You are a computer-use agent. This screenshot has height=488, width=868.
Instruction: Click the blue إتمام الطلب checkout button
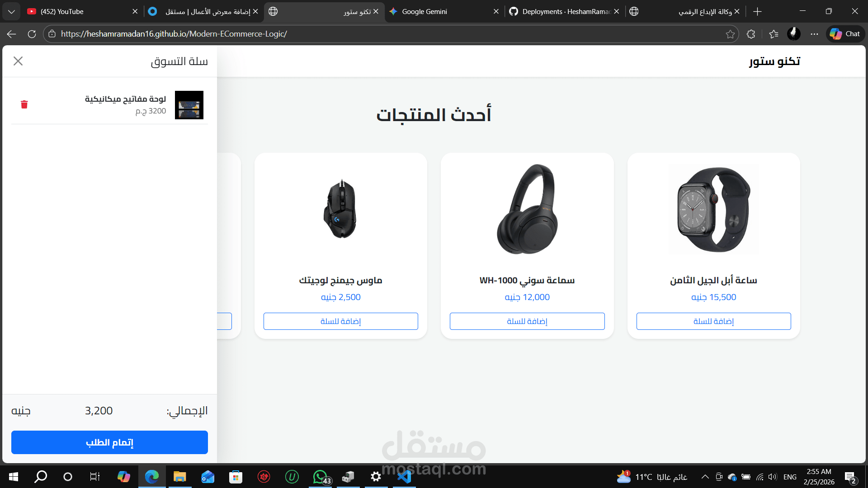109,442
